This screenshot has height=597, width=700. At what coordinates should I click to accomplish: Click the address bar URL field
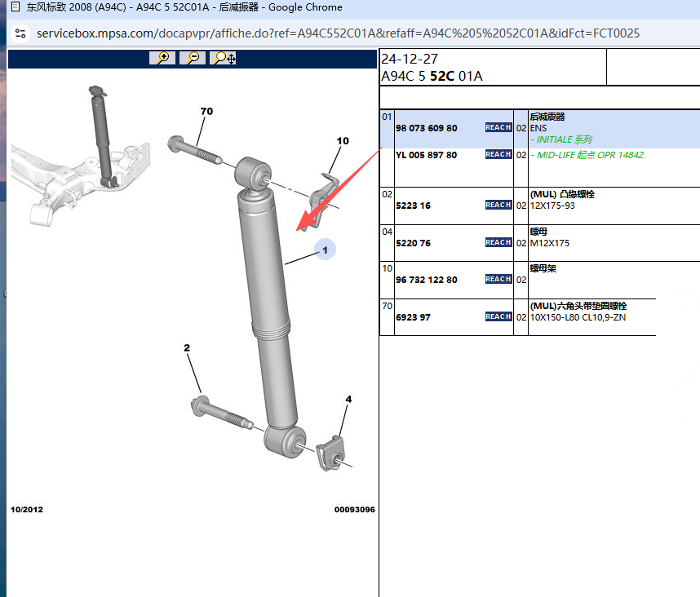click(x=338, y=33)
